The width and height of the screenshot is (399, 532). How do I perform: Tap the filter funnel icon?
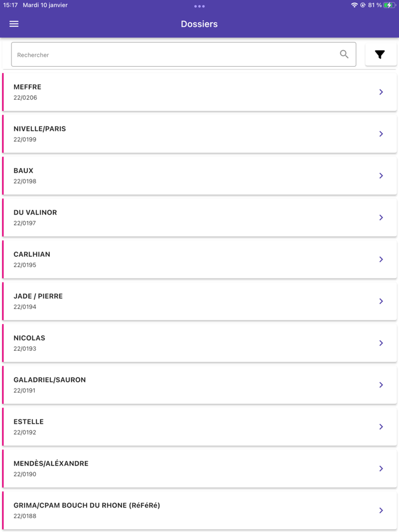pyautogui.click(x=380, y=55)
